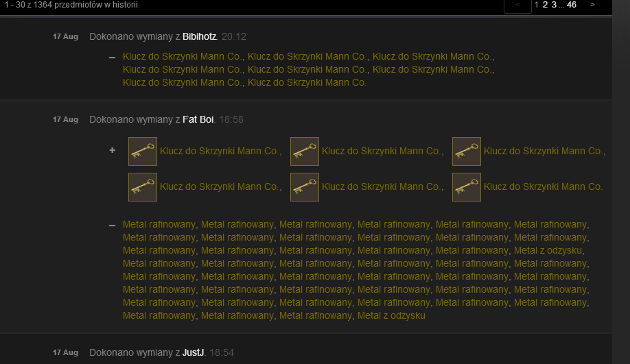Go to history page 3
The width and height of the screenshot is (630, 364).
click(554, 5)
